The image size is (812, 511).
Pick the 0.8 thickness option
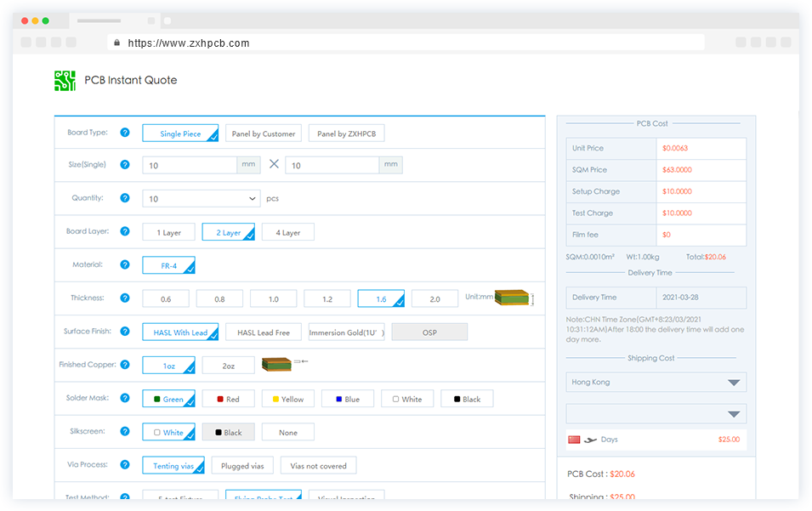(219, 298)
